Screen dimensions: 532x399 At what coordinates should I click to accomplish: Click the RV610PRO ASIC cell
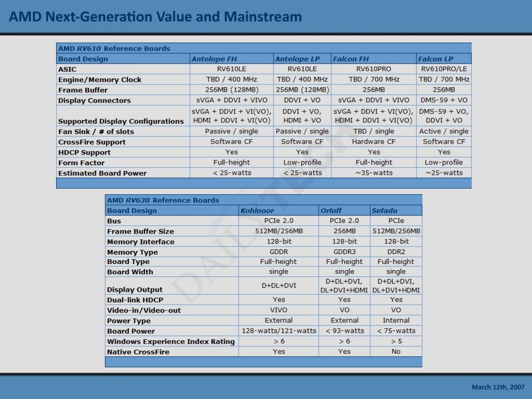[x=374, y=69]
